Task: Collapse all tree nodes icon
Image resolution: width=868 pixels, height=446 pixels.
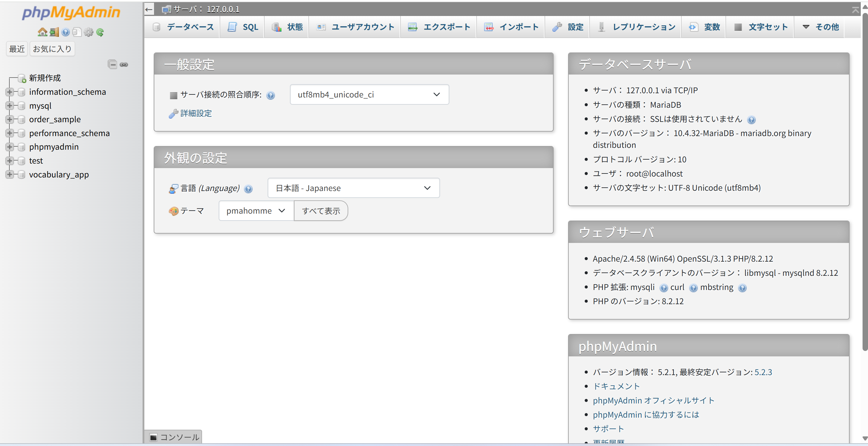Action: tap(113, 64)
